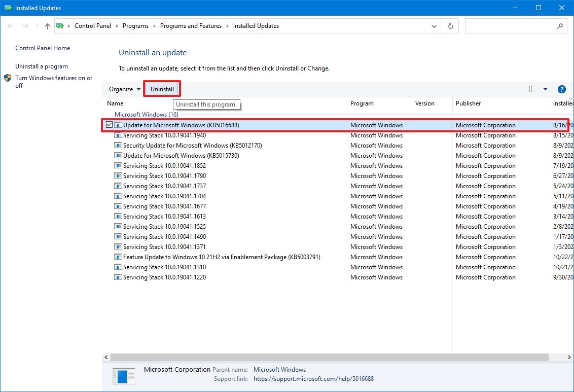Open Control Panel Home link
This screenshot has width=574, height=392.
click(43, 48)
